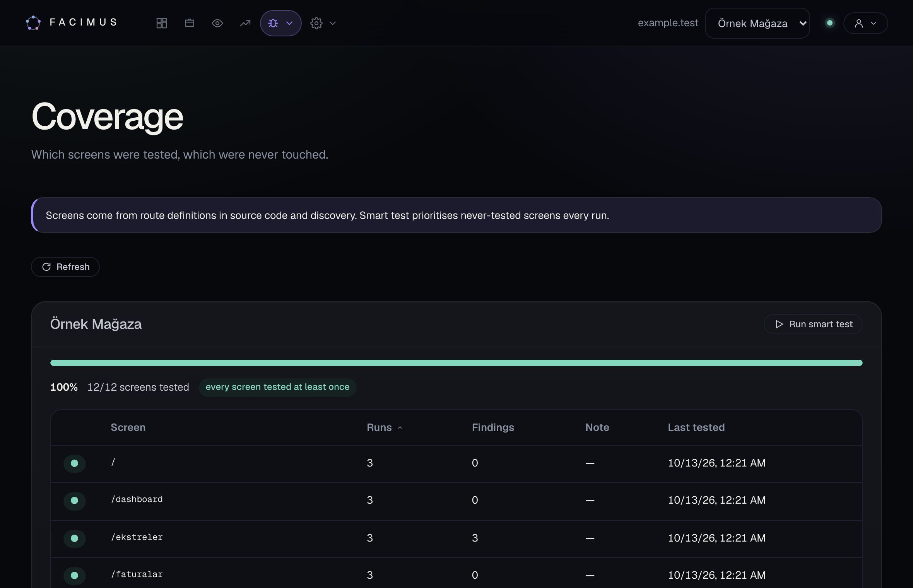Viewport: 913px width, 588px height.
Task: Click the 100% coverage value
Action: [x=64, y=387]
